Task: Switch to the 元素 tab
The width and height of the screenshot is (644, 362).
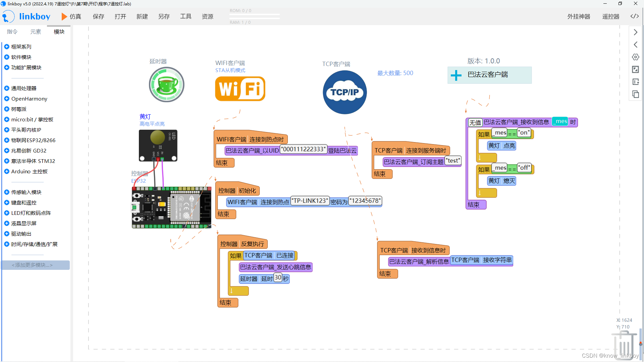Action: click(x=35, y=32)
